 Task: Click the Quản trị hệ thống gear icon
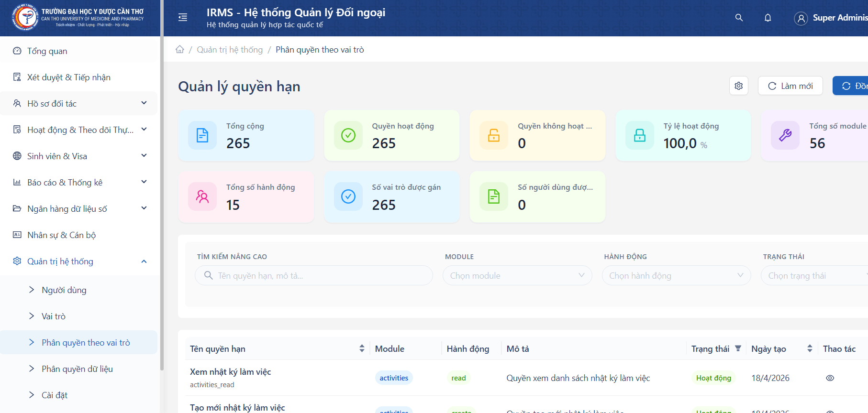coord(17,261)
